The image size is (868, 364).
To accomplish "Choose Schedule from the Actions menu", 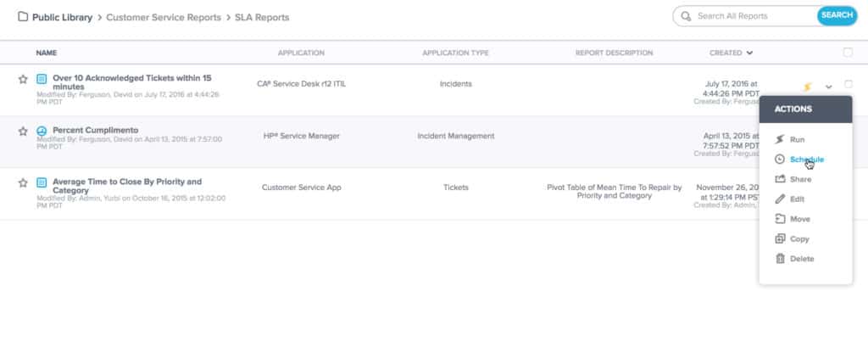I will [x=806, y=160].
